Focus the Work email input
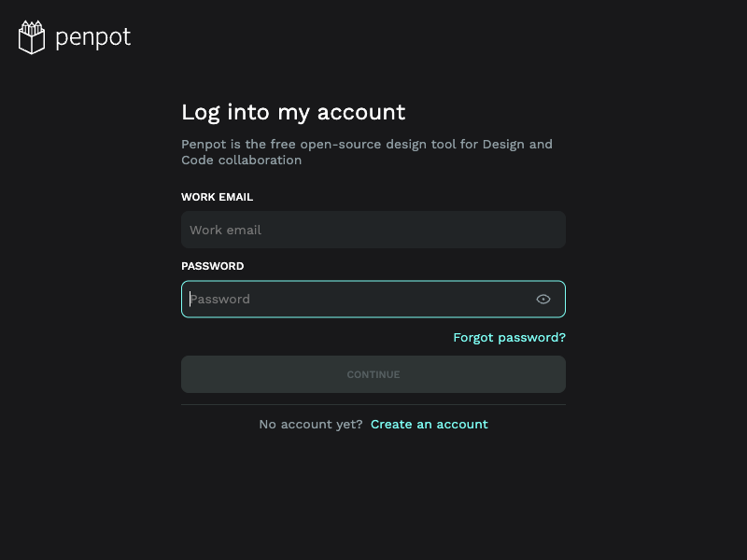 click(x=373, y=230)
